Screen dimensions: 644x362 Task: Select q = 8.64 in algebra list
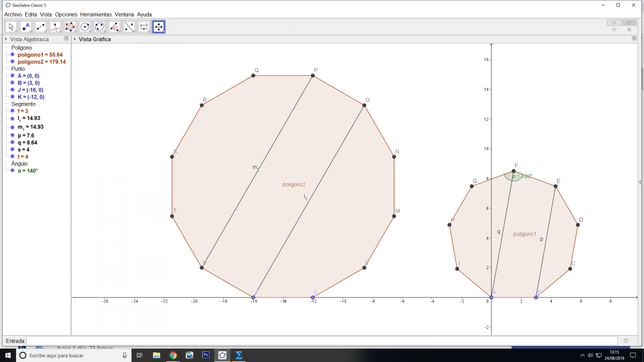pyautogui.click(x=27, y=143)
